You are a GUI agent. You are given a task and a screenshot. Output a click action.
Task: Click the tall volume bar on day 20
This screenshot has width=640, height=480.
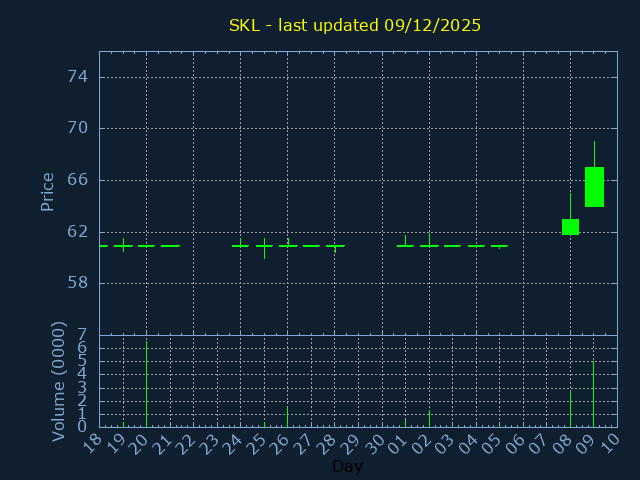146,385
